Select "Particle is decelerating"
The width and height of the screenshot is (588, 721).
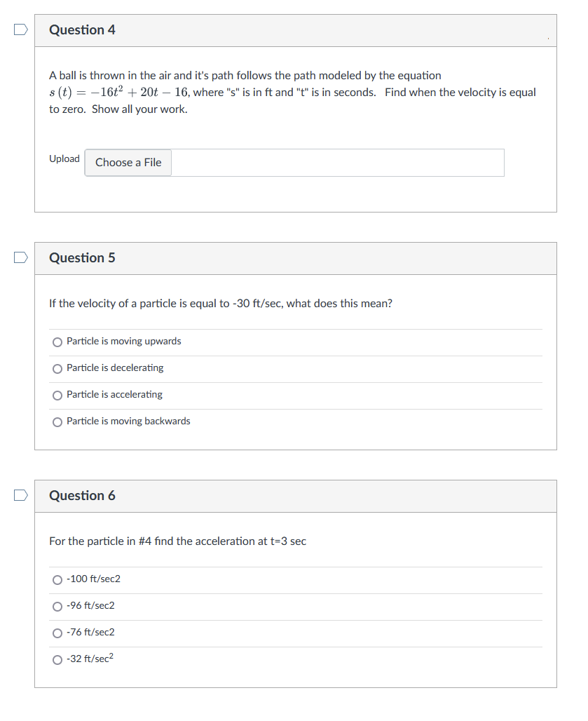pyautogui.click(x=57, y=368)
